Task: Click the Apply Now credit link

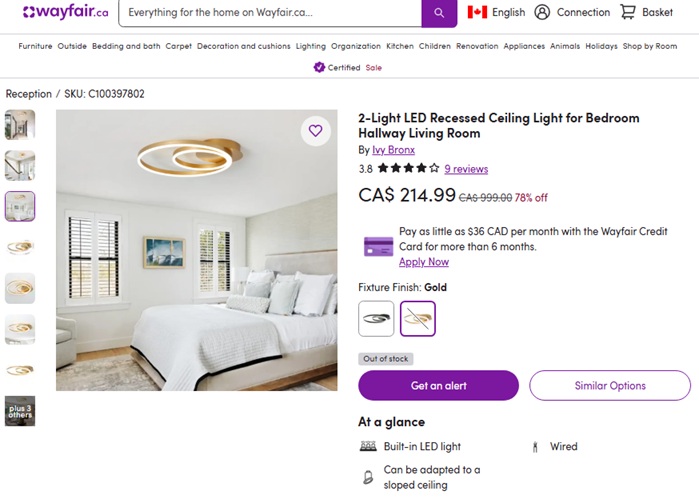Action: (424, 262)
